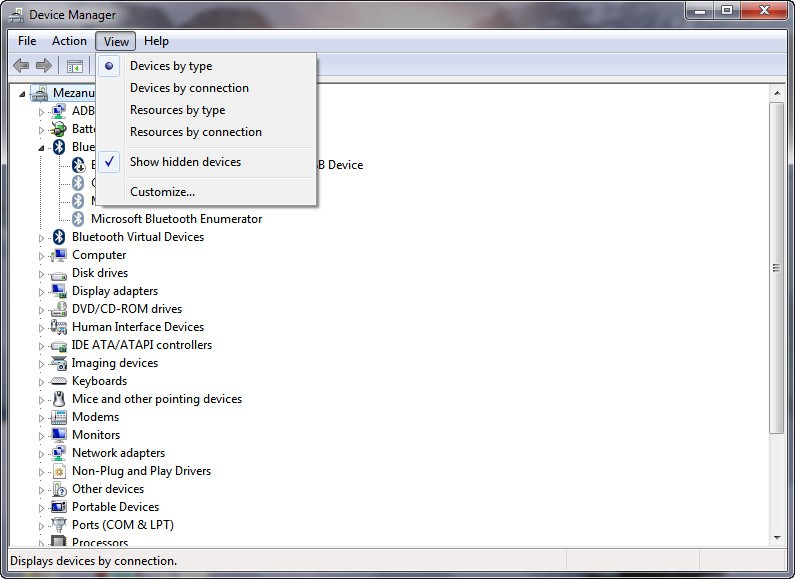Select the Imaging devices label

(115, 363)
